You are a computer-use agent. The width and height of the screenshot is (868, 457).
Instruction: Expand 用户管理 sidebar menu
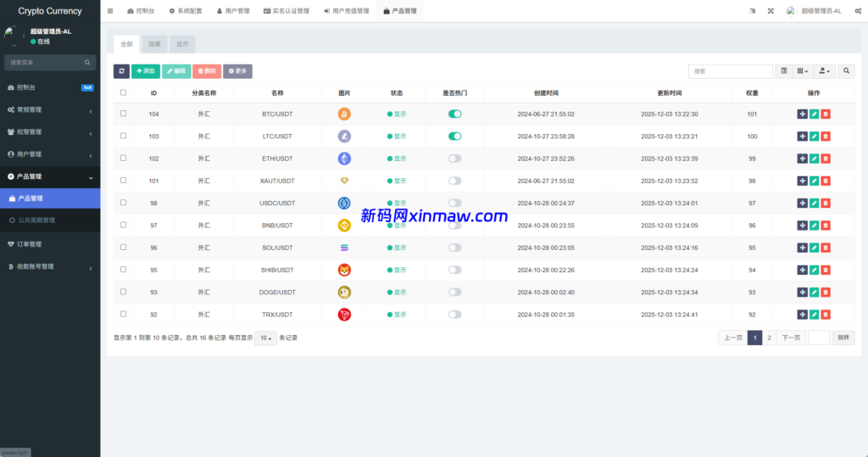pos(50,154)
